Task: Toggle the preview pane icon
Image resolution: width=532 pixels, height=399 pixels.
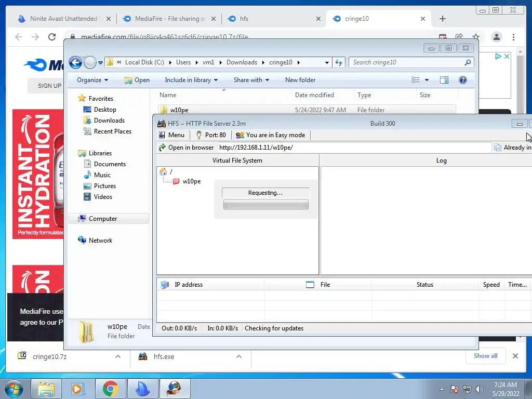Action: (444, 80)
